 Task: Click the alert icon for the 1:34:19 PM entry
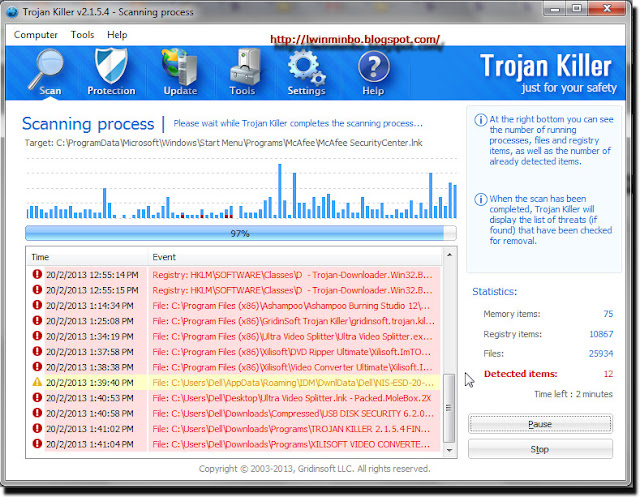pyautogui.click(x=37, y=336)
